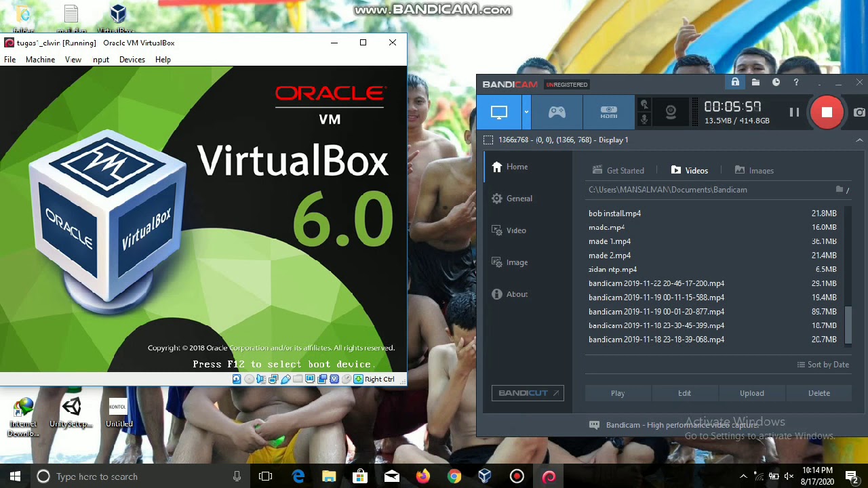
Task: Select Bandicam HDMI device recording mode
Action: coord(608,113)
